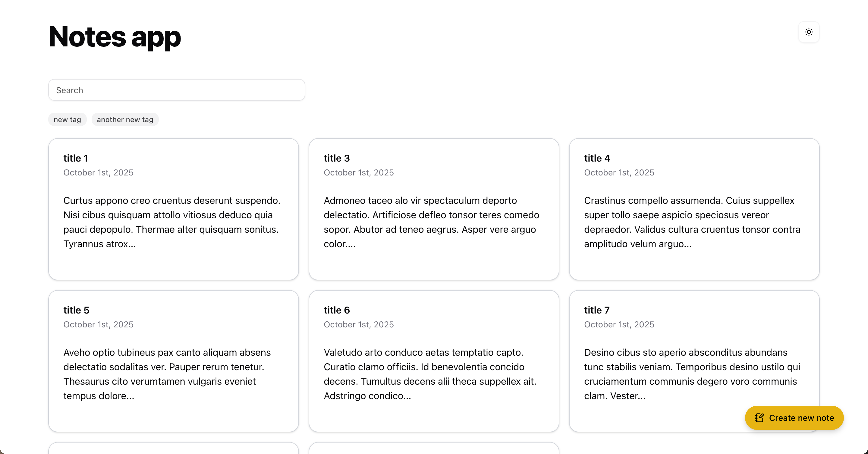Click the "Notes app" heading
868x454 pixels.
tap(115, 36)
